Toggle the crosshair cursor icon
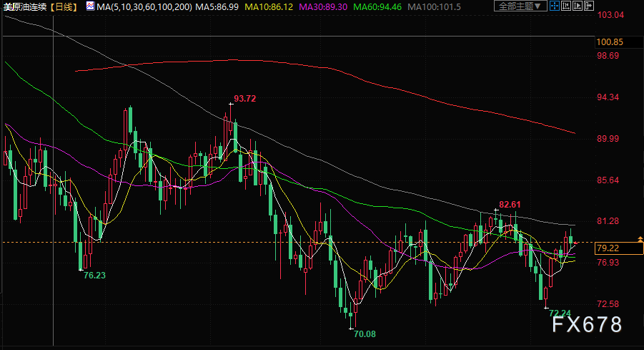 coord(555,6)
